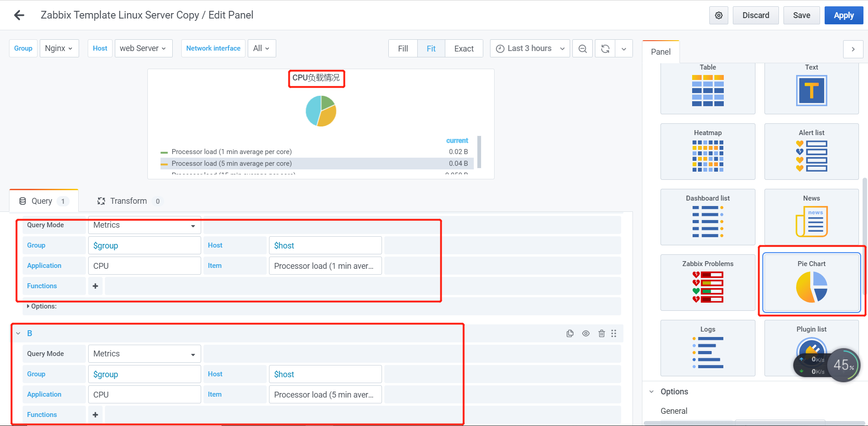Viewport: 868px width, 426px height.
Task: Edit the first query's Application field
Action: pos(145,266)
